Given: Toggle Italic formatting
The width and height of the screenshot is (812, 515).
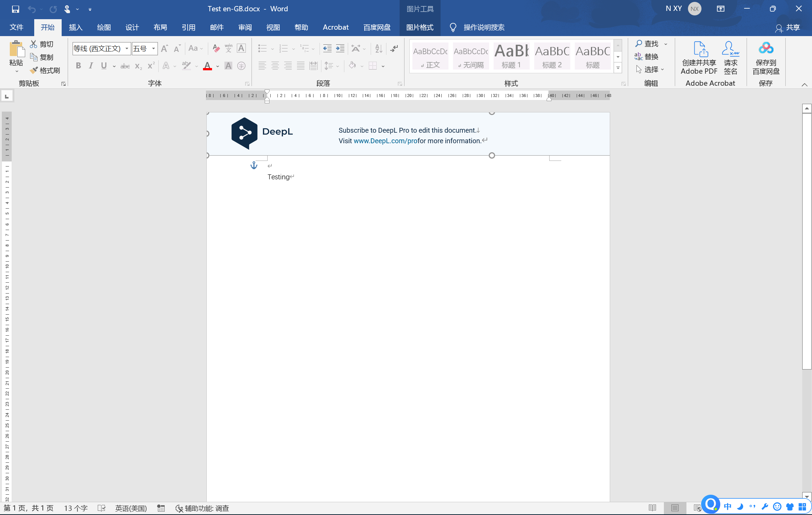Looking at the screenshot, I should 91,66.
